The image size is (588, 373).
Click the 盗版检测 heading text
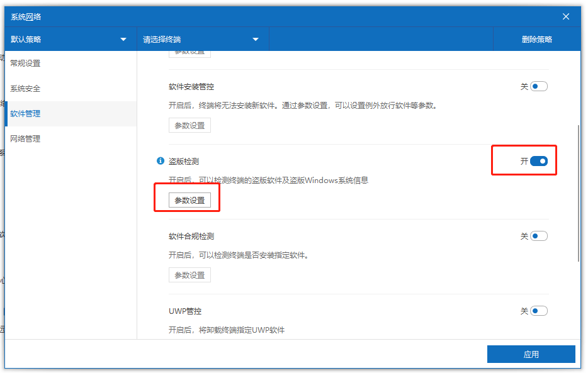pos(184,162)
